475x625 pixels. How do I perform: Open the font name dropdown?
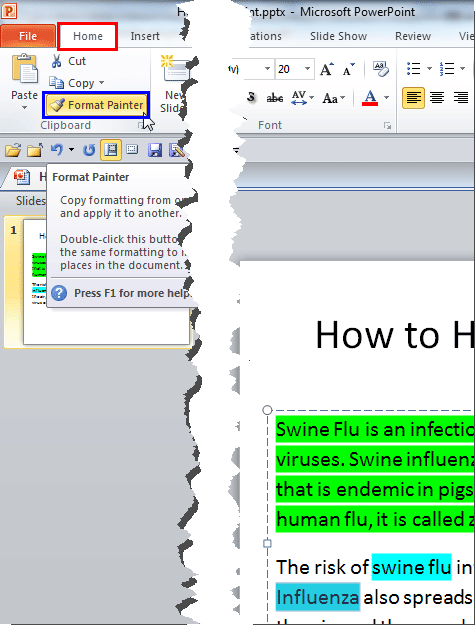point(267,69)
